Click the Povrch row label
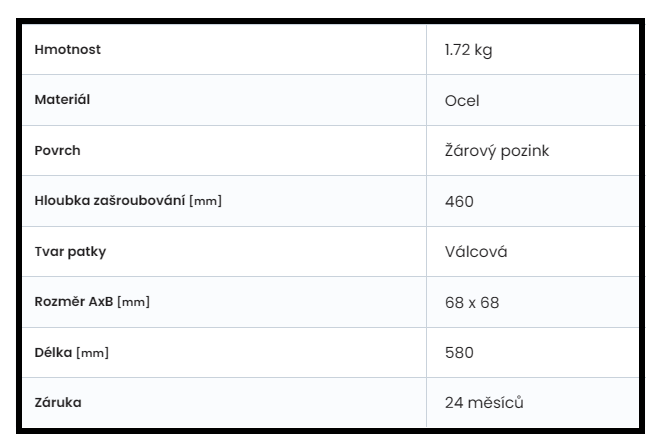The width and height of the screenshot is (659, 448). (x=57, y=150)
